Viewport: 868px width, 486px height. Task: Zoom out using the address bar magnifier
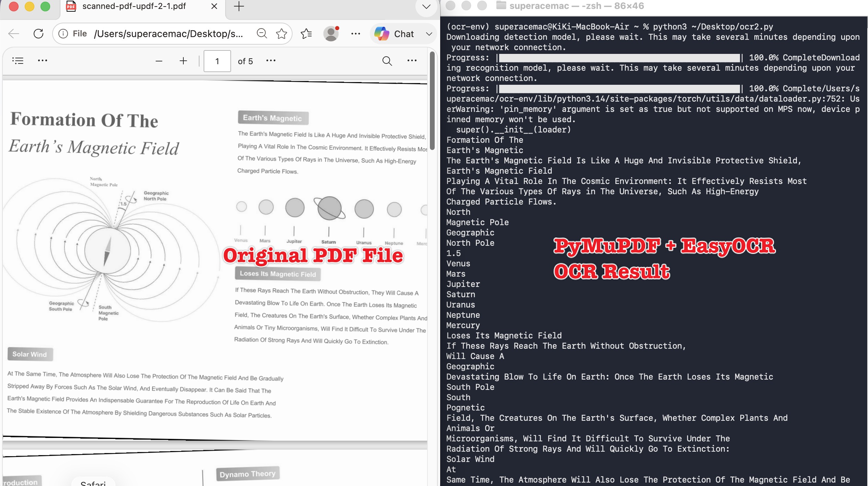coord(262,34)
